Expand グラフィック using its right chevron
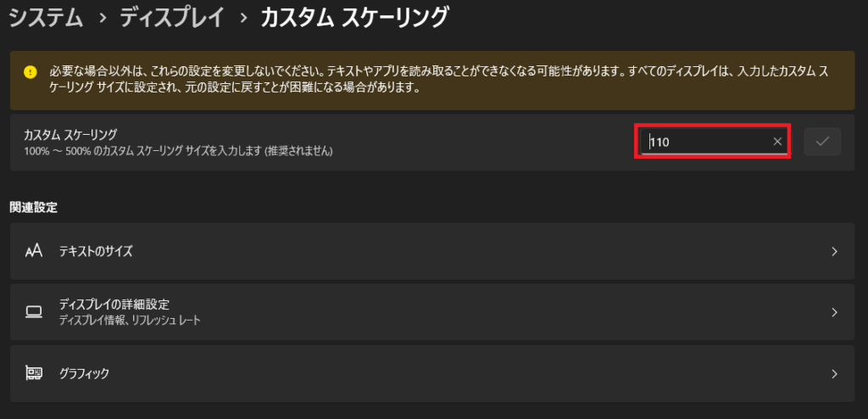This screenshot has width=868, height=419. 835,374
